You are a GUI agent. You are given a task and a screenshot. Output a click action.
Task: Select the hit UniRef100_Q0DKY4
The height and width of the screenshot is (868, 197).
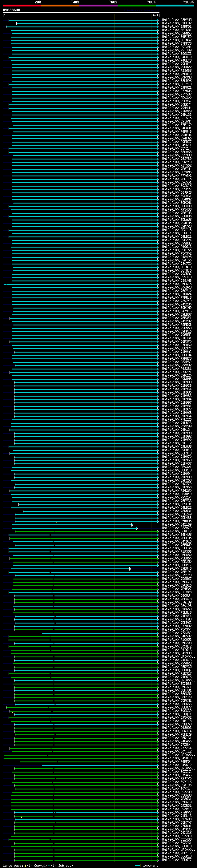pos(176,104)
